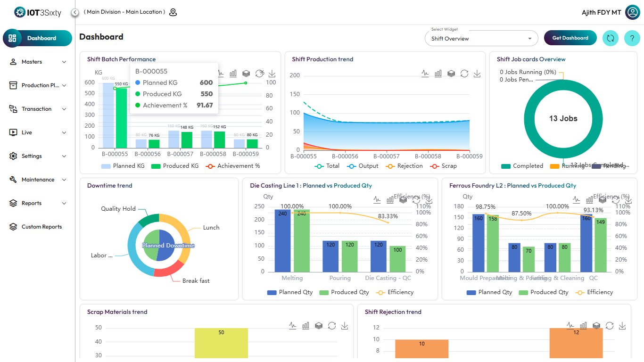
Task: Stack the Shift Rejection trend chart series
Action: pos(596,326)
